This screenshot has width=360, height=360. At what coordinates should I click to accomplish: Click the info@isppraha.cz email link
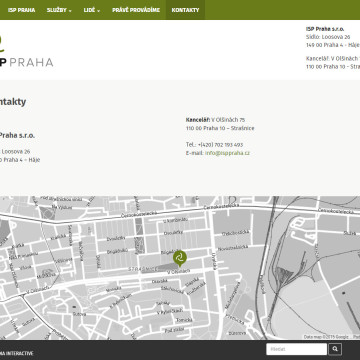(227, 153)
